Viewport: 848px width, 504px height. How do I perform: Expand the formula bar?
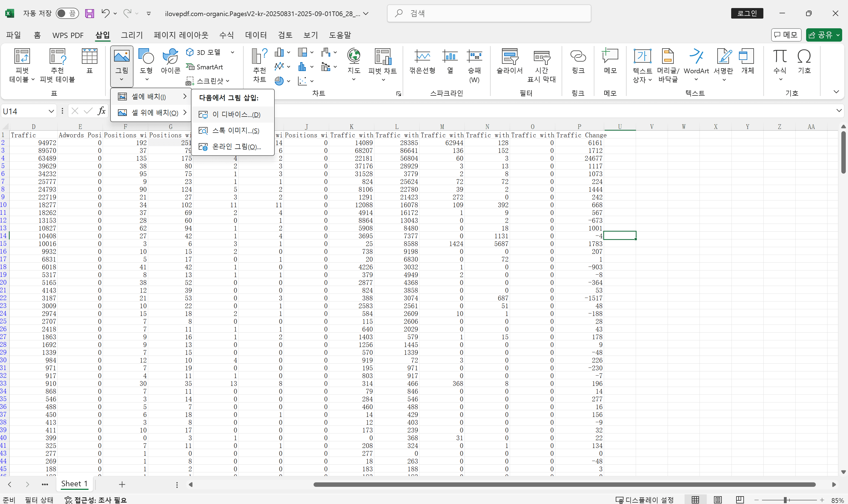pos(839,110)
